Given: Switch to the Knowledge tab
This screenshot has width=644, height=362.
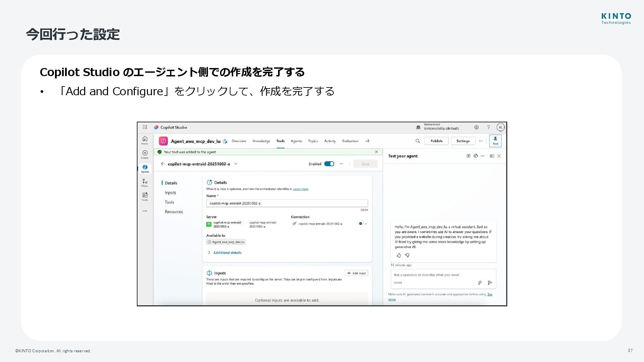Looking at the screenshot, I should (261, 141).
